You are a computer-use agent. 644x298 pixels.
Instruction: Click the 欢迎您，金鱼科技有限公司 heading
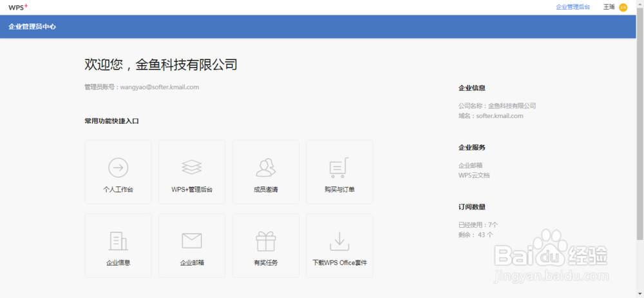[161, 65]
